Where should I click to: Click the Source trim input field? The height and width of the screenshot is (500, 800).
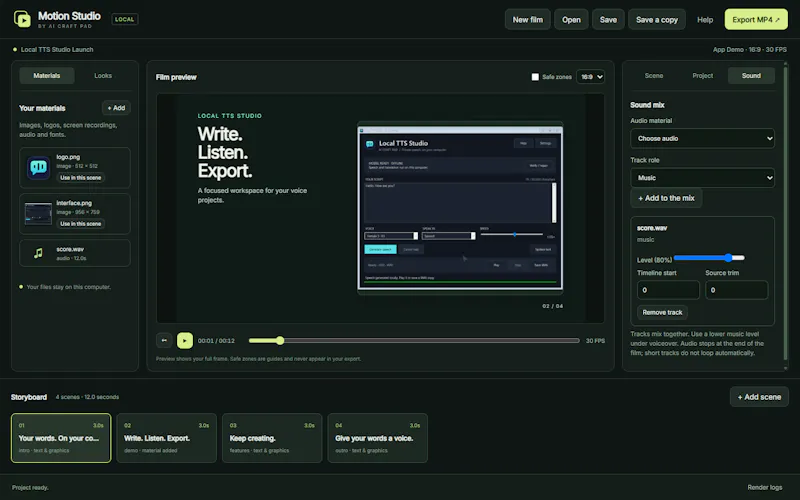click(736, 290)
